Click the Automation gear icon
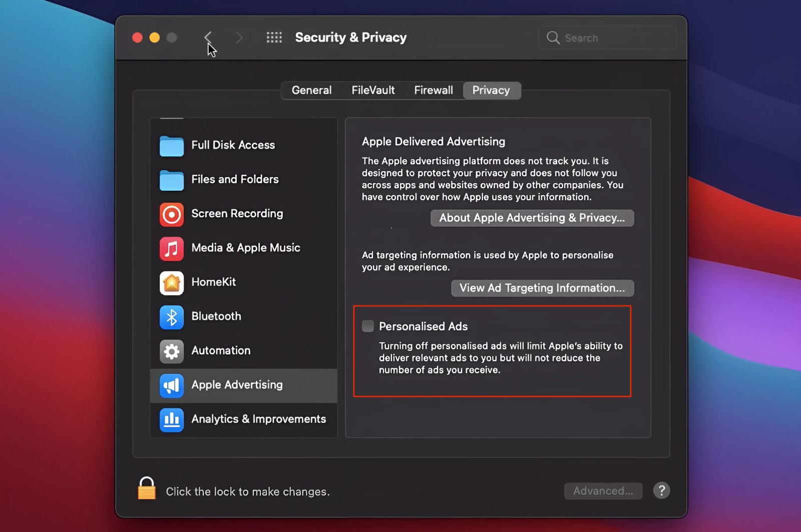Viewport: 801px width, 532px height. click(x=172, y=351)
